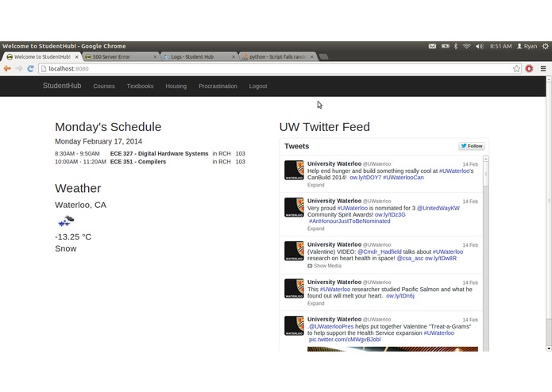
Task: Expand the Pacific Salmon tweet
Action: click(316, 303)
